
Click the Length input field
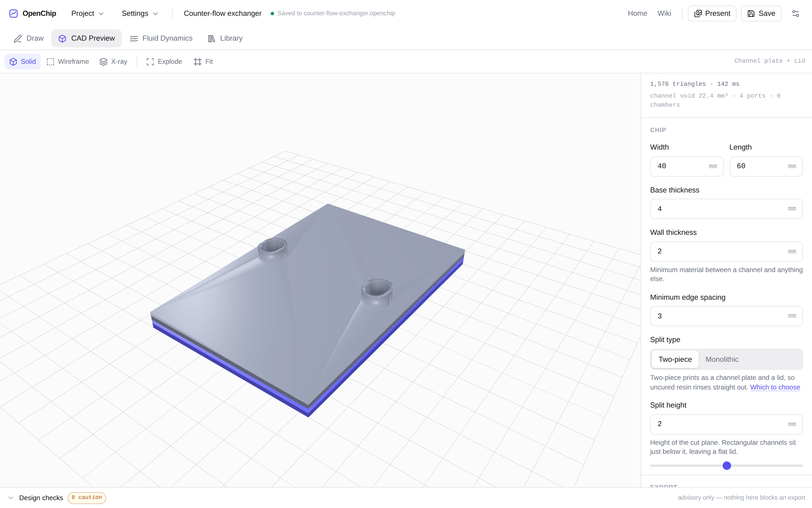point(766,166)
